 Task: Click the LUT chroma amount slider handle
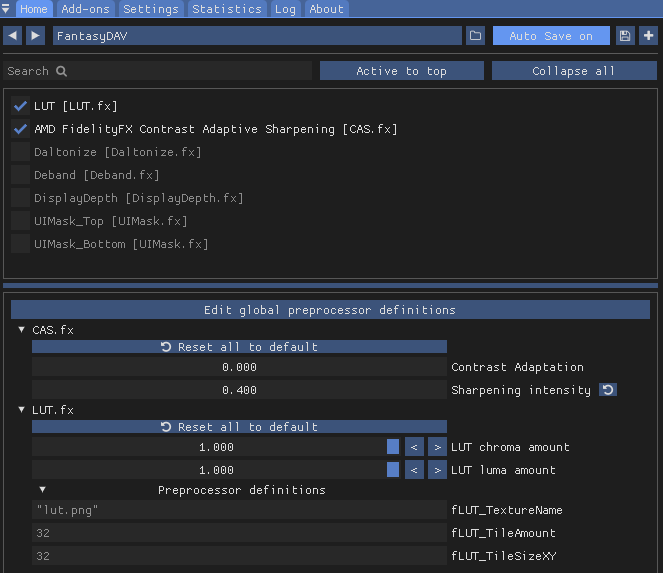tap(393, 447)
